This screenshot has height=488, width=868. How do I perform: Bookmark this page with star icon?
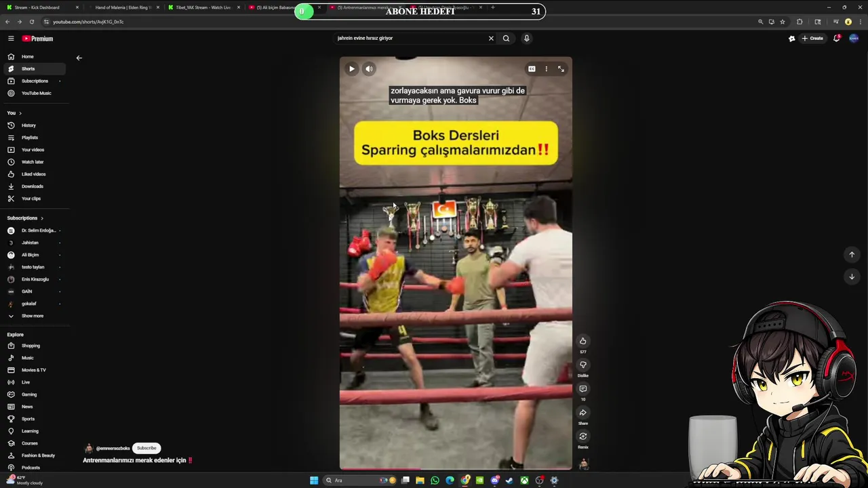pyautogui.click(x=783, y=22)
